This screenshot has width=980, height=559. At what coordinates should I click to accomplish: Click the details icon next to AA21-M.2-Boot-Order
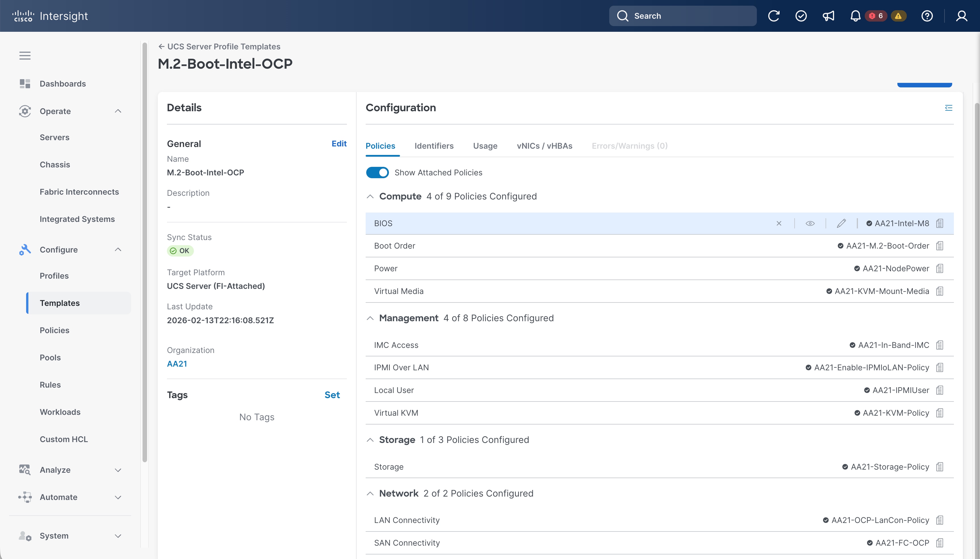(940, 246)
